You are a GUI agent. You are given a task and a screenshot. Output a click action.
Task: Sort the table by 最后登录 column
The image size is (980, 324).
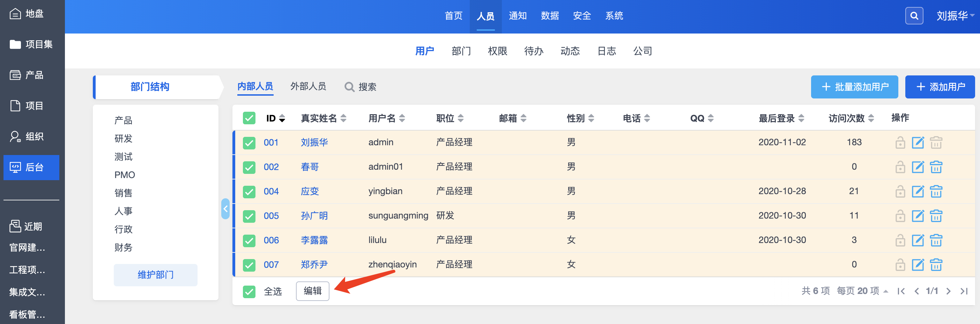point(781,118)
